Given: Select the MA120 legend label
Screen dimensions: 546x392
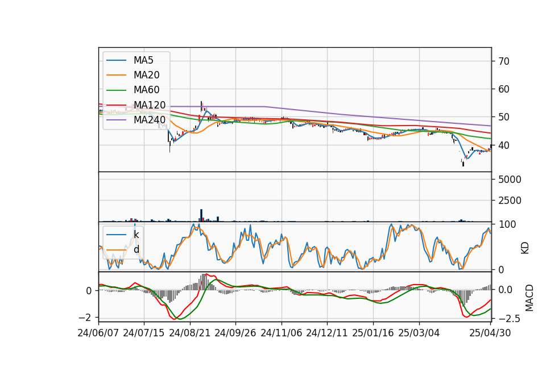Looking at the screenshot, I should (x=150, y=105).
